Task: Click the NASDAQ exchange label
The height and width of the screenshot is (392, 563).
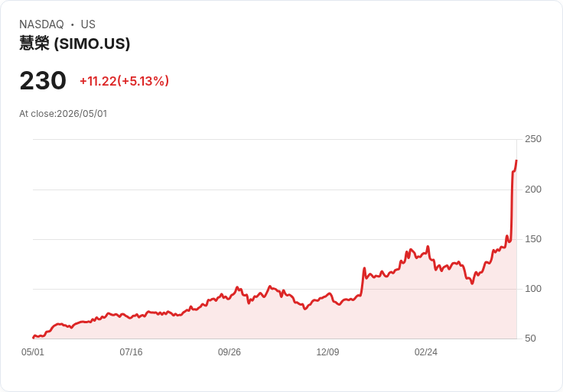Action: point(41,24)
